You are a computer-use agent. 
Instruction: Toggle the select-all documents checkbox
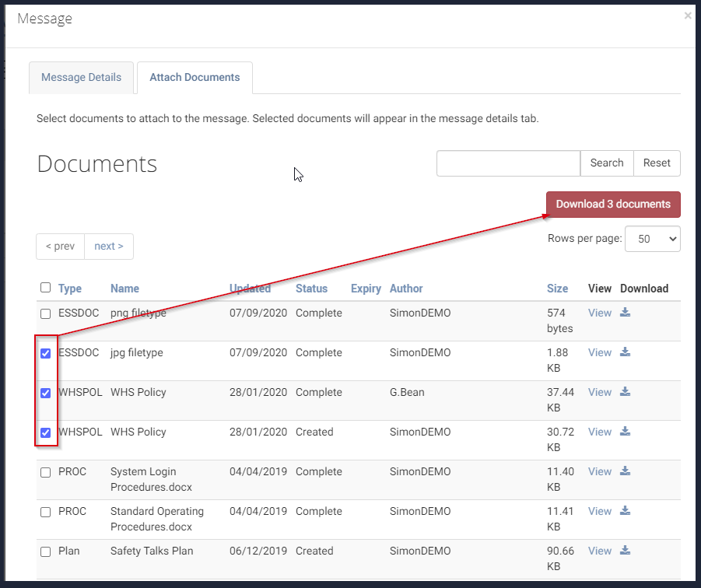pyautogui.click(x=46, y=287)
